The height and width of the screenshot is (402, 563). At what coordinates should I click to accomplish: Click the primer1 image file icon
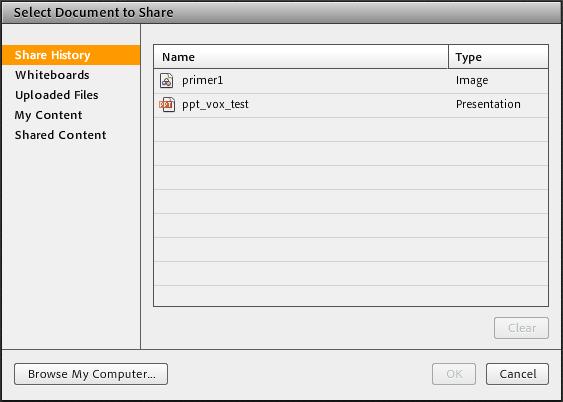click(x=166, y=81)
